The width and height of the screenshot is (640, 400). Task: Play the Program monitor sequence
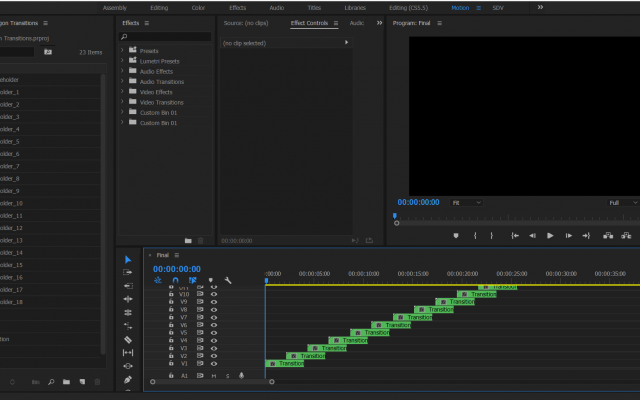point(550,236)
